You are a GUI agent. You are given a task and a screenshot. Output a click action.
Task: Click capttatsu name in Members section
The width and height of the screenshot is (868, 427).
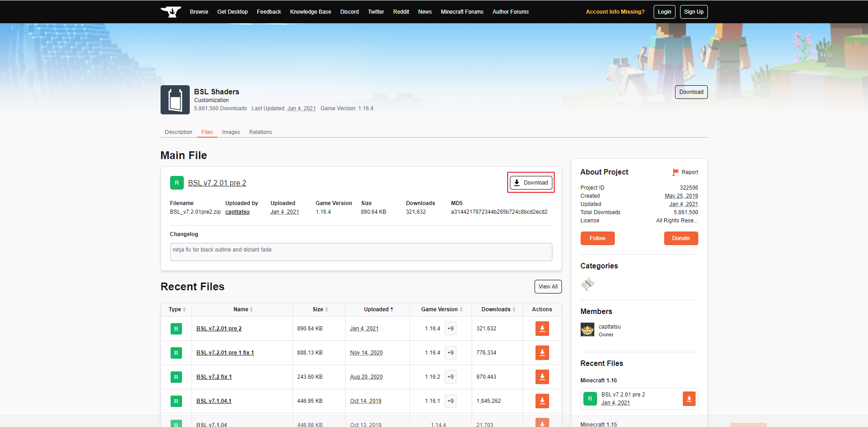click(609, 327)
